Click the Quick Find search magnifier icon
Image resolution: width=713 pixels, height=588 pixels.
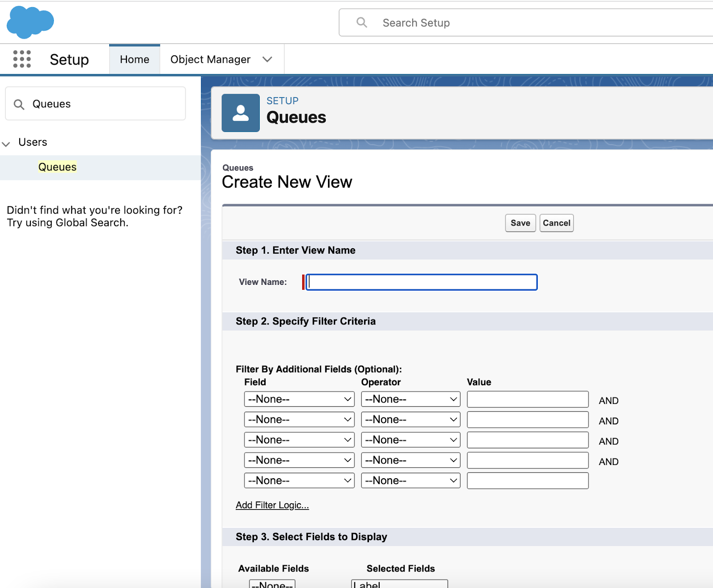pos(19,104)
